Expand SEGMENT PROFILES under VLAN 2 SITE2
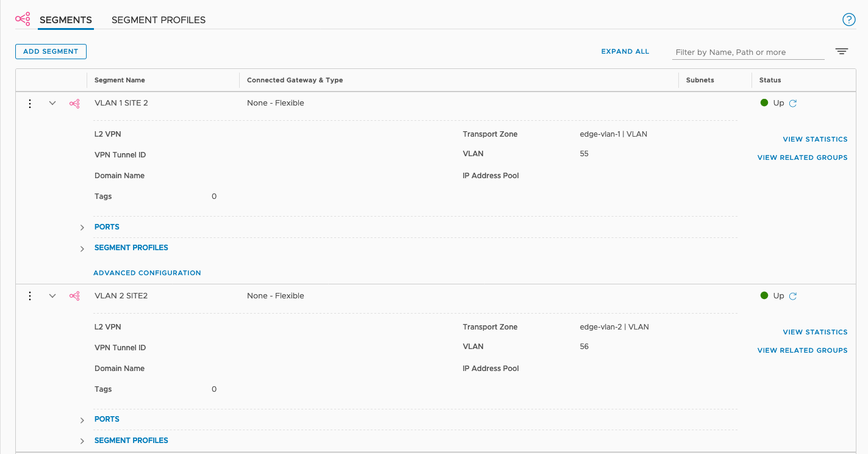 [x=82, y=441]
